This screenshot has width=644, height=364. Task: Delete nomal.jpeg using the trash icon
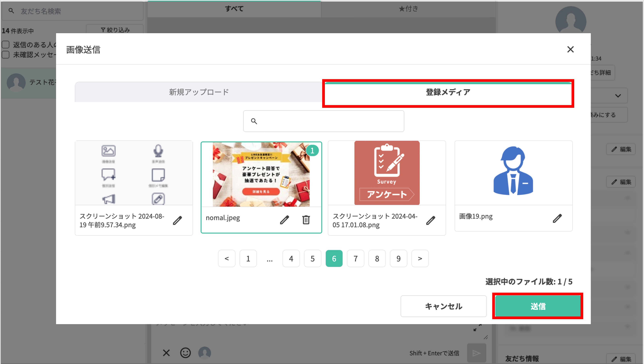306,220
